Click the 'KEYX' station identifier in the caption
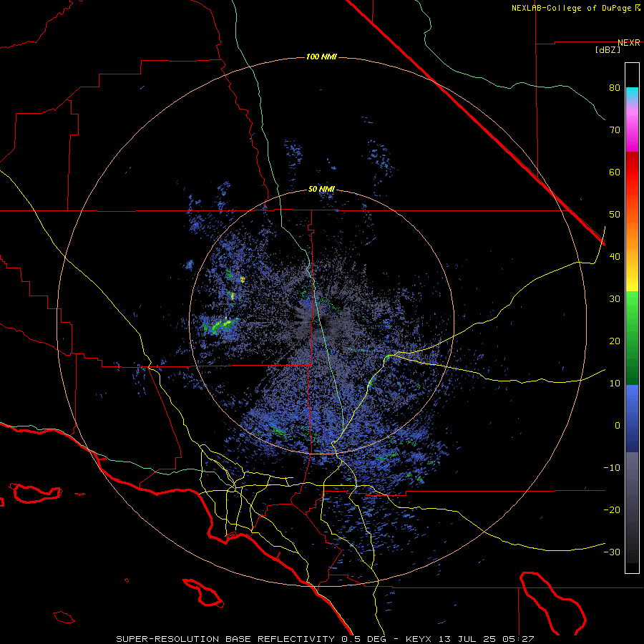Viewport: 644px width, 644px height. 420,639
